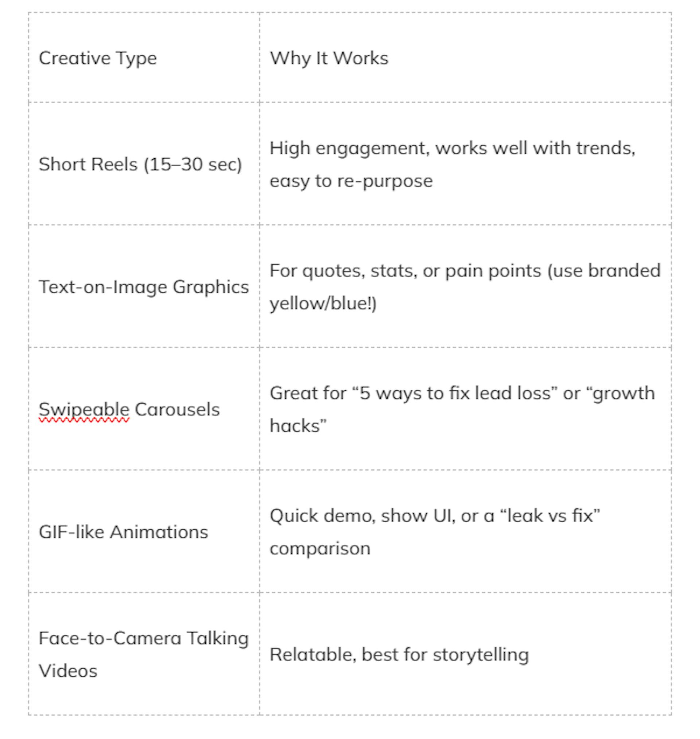Click the 'Why It Works' header cell
This screenshot has height=739, width=700.
[465, 57]
